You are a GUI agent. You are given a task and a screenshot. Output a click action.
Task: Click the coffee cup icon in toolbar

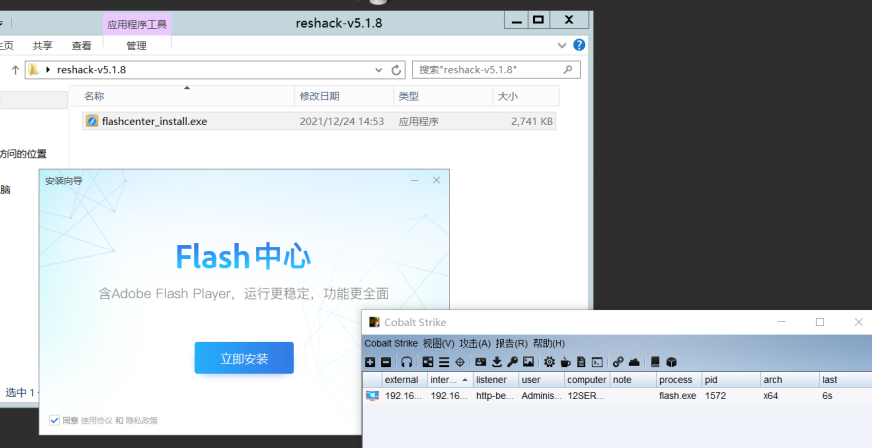pos(565,361)
